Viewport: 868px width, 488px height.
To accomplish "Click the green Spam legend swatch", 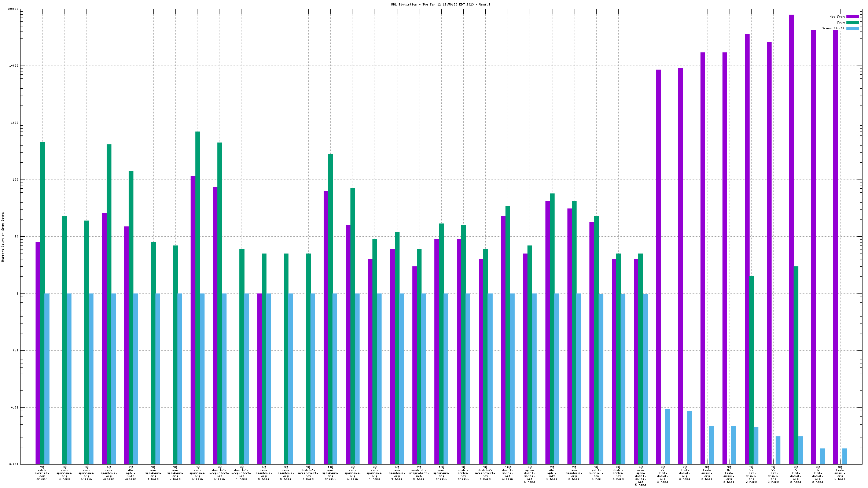I will click(x=852, y=22).
